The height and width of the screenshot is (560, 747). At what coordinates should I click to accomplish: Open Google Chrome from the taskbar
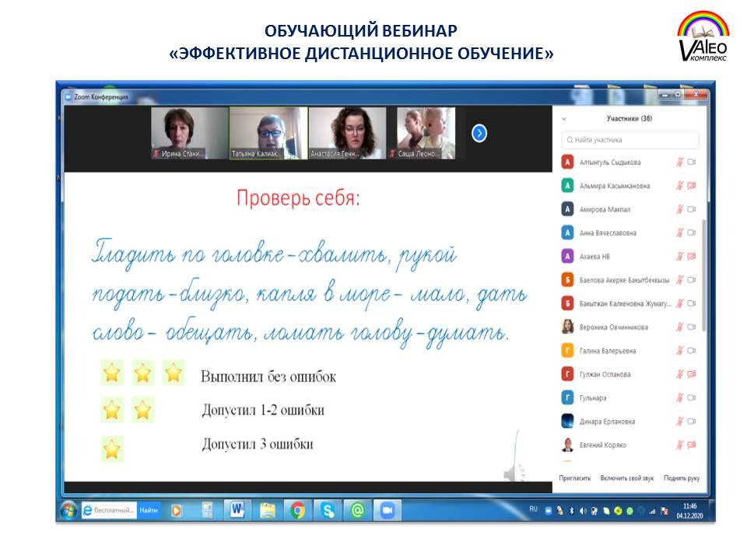[x=298, y=510]
